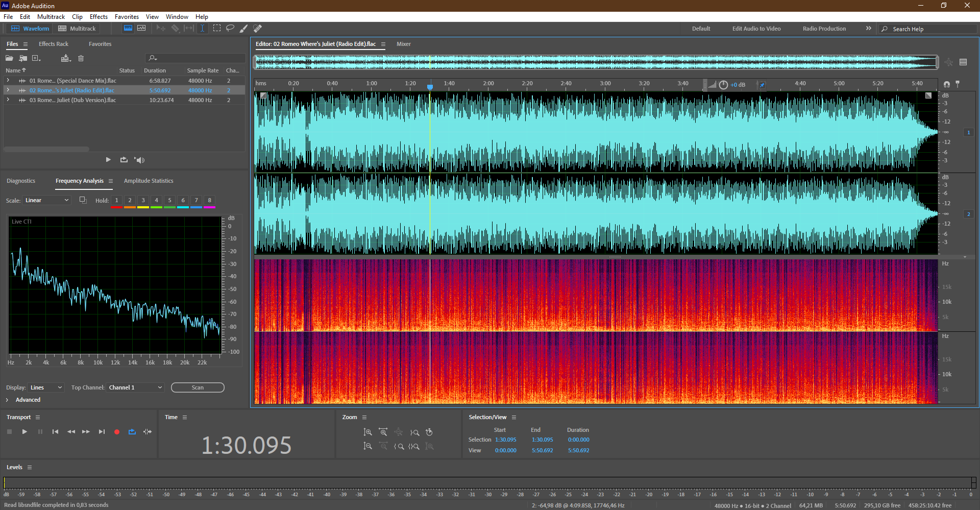Click the New File icon
This screenshot has height=510, width=980.
point(36,58)
